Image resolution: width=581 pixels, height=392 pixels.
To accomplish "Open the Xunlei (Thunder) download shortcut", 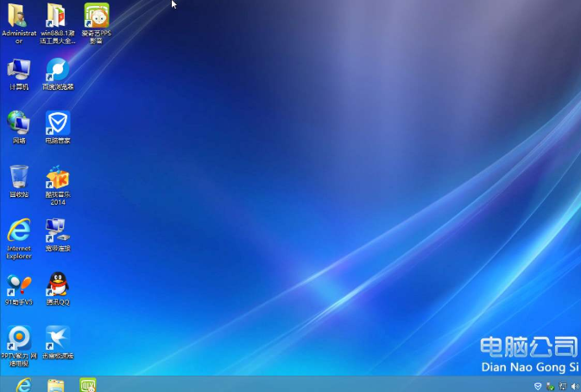I will click(x=58, y=338).
